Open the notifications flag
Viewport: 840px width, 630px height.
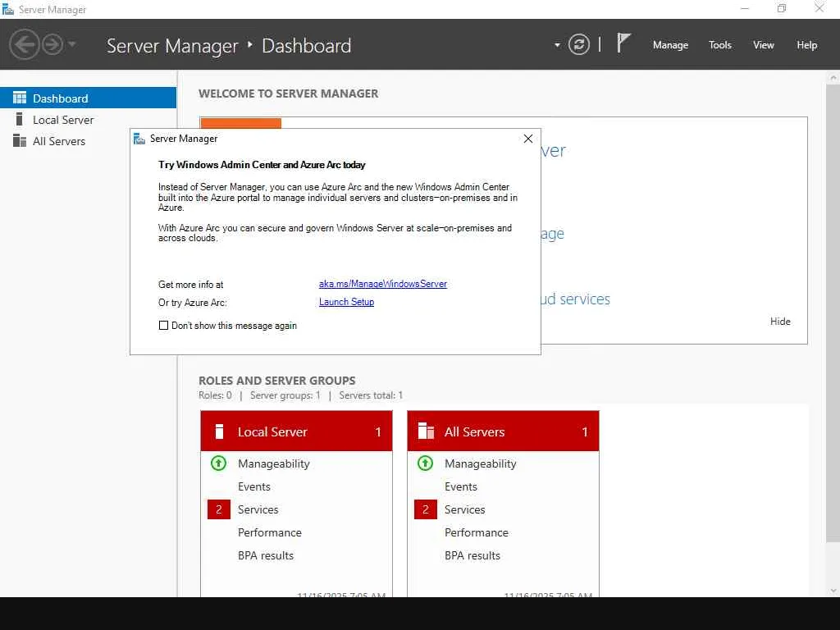623,43
